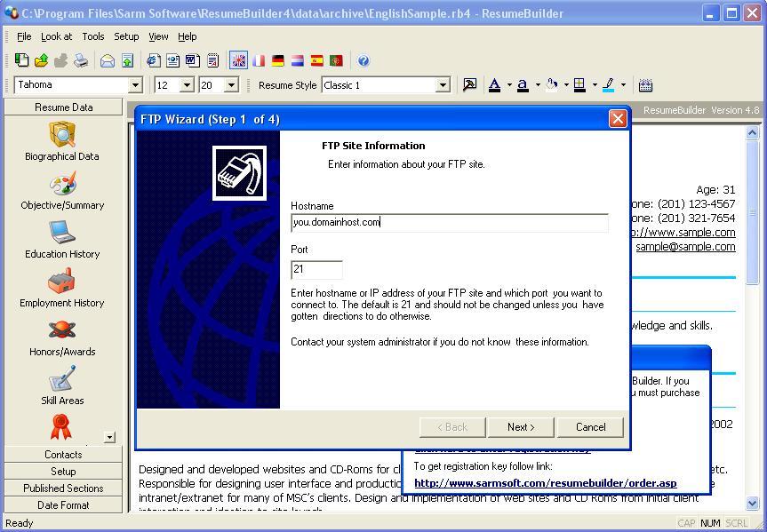Open the Setup menu
The image size is (767, 532).
pos(126,36)
